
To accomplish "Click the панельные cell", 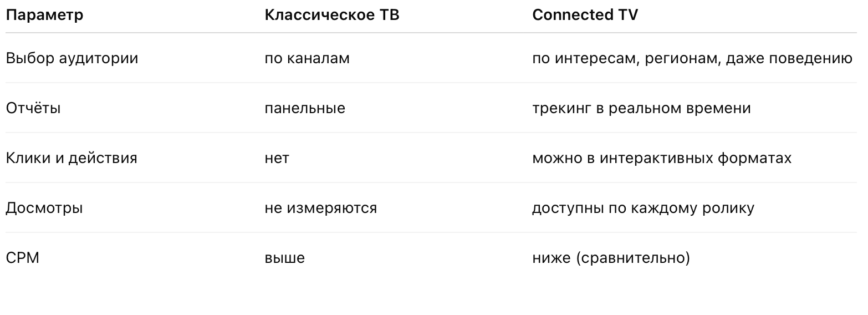I will 305,108.
